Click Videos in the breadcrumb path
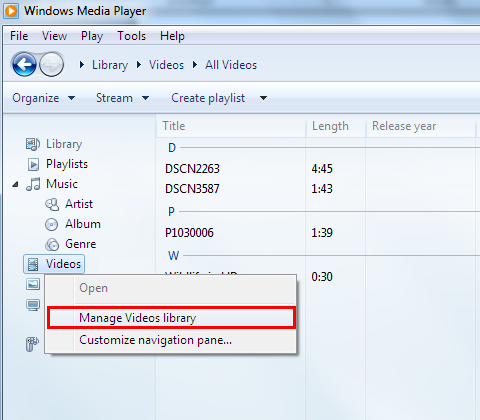This screenshot has width=480, height=420. pos(166,65)
